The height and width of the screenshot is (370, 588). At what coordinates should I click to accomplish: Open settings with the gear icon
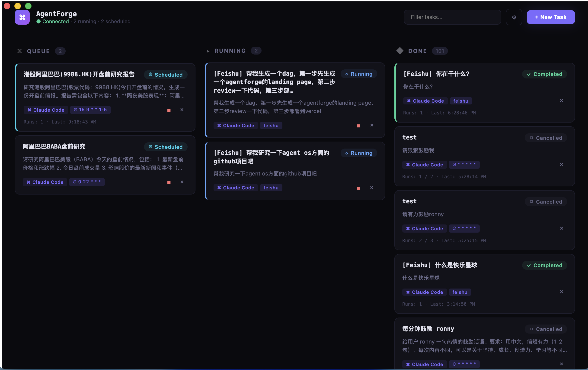514,17
